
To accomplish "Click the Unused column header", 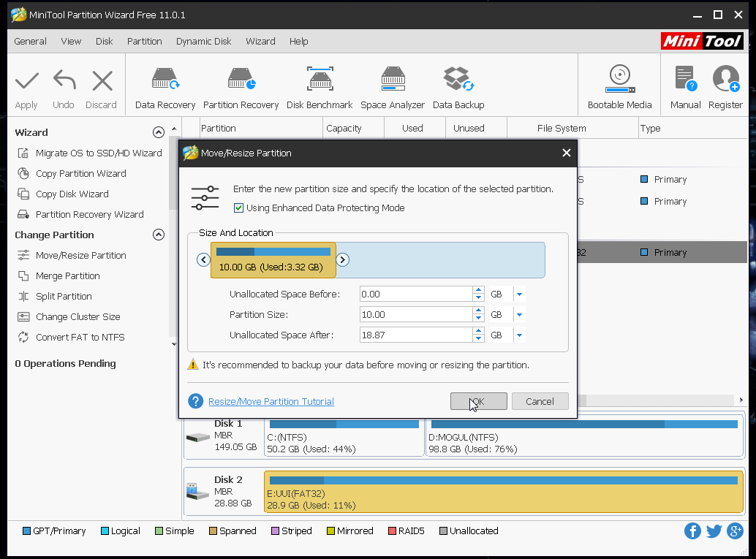I will coord(476,128).
